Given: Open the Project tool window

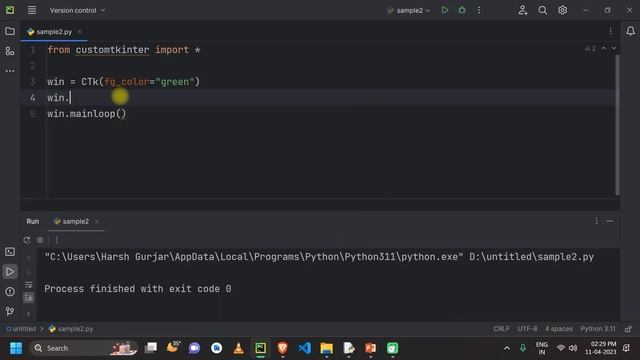Looking at the screenshot, I should pyautogui.click(x=10, y=31).
